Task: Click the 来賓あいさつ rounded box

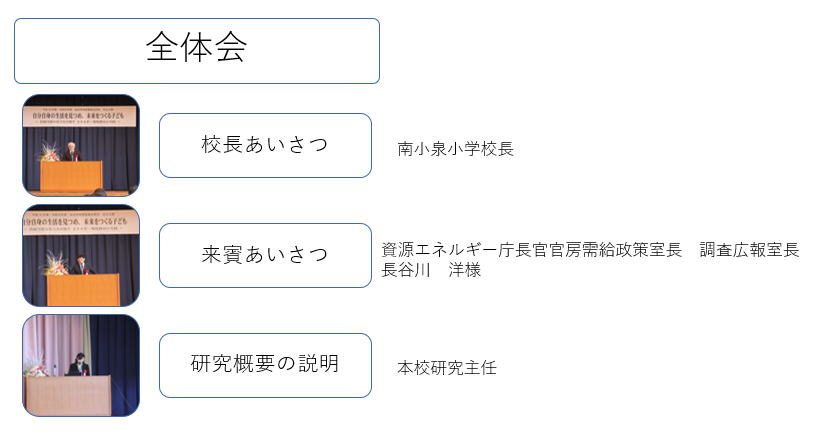Action: pos(265,255)
